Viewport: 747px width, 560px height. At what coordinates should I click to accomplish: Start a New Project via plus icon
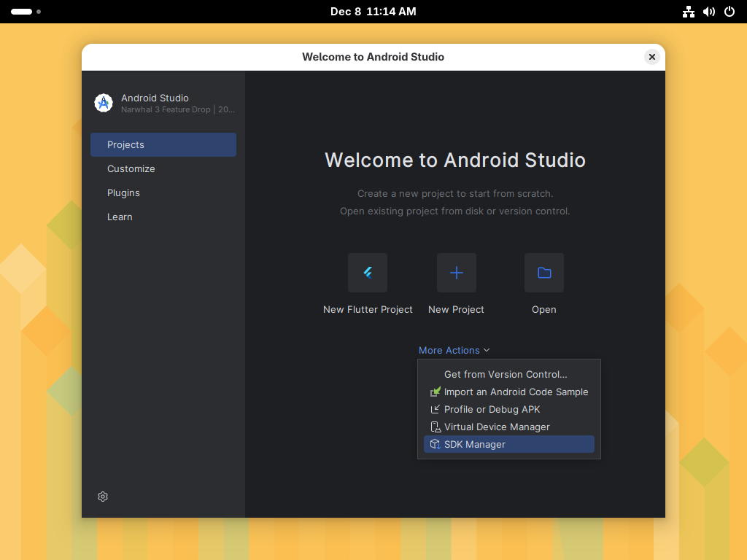pyautogui.click(x=456, y=273)
